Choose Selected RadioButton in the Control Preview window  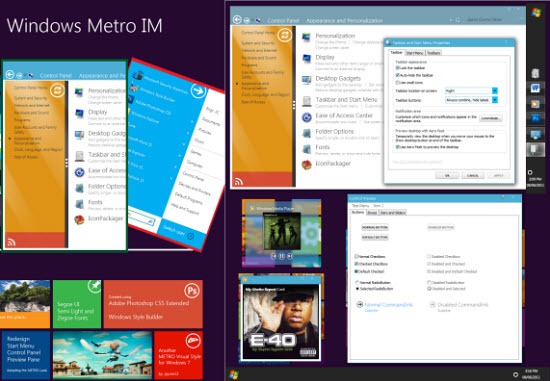[357, 289]
